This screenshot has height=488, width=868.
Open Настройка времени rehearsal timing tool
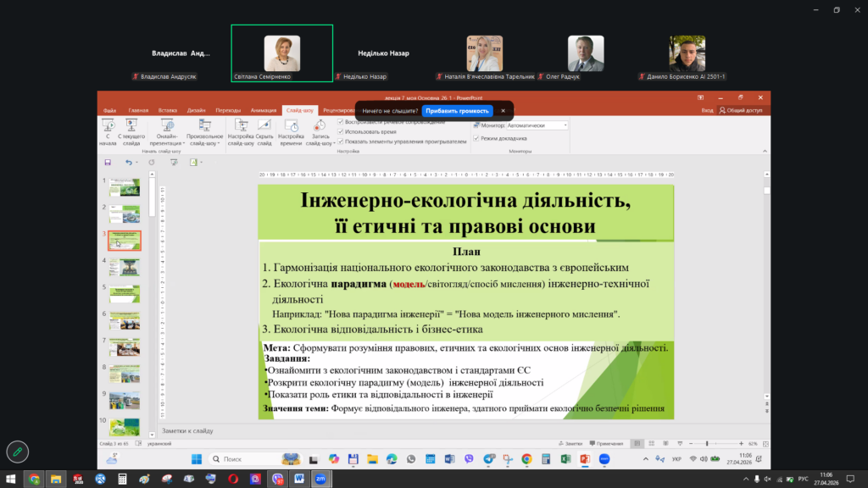pyautogui.click(x=291, y=131)
